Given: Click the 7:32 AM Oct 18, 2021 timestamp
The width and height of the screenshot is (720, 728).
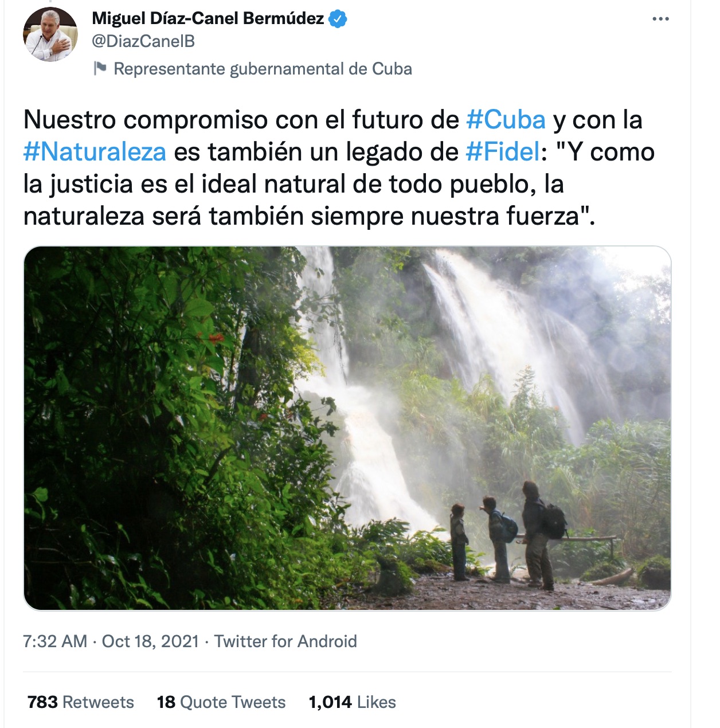Looking at the screenshot, I should coord(111,641).
